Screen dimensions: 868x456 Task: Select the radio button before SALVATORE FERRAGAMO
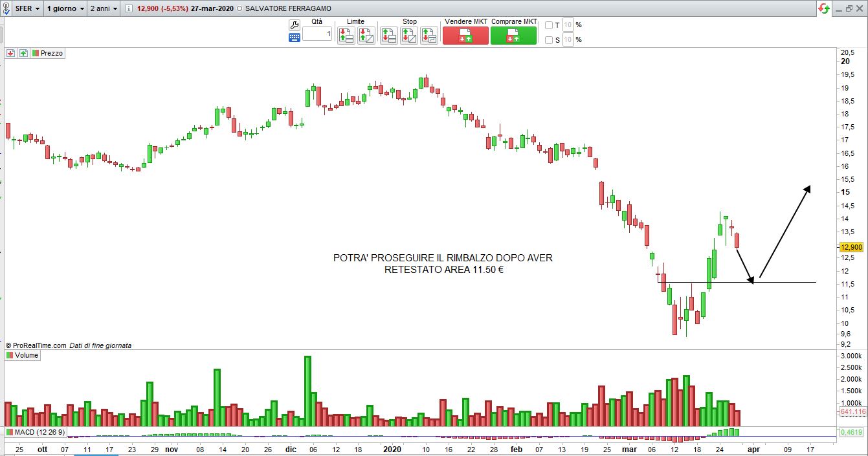[241, 9]
